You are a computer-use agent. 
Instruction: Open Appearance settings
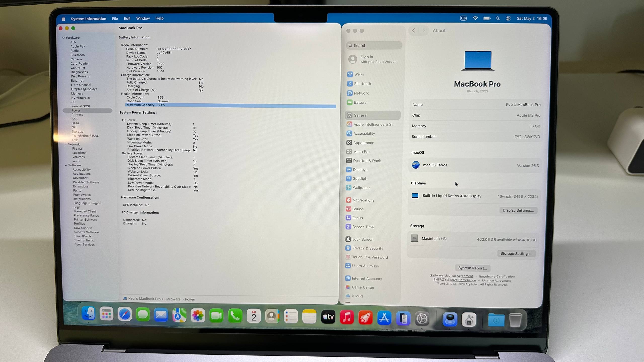pyautogui.click(x=360, y=143)
